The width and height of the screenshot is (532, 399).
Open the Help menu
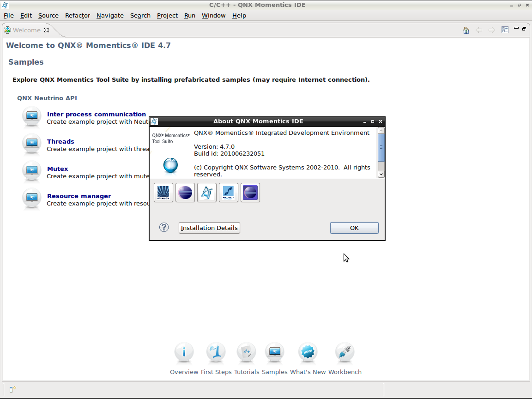coord(239,15)
